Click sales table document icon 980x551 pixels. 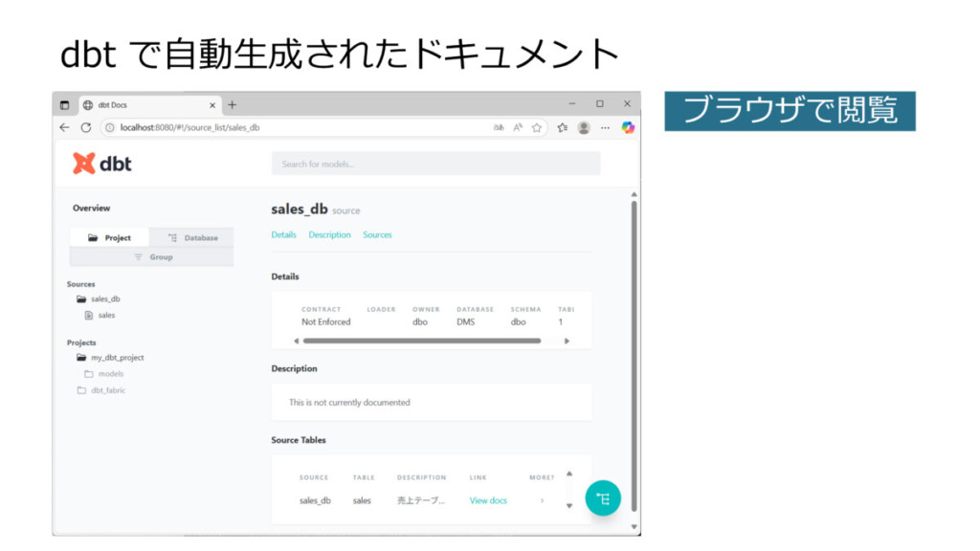click(89, 316)
